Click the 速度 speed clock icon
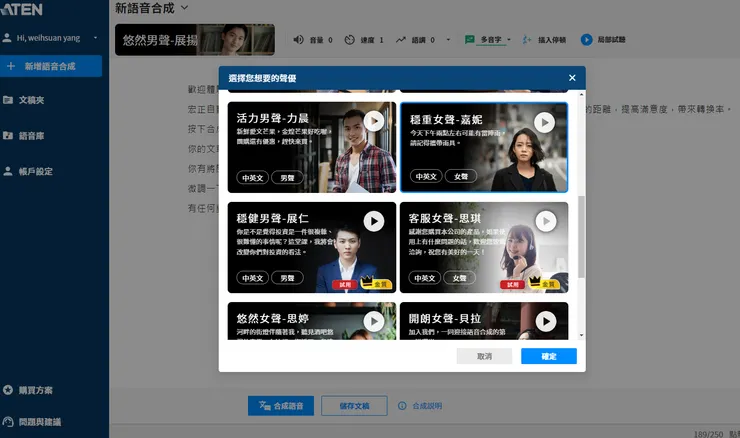Viewport: 740px width, 438px height. click(349, 40)
